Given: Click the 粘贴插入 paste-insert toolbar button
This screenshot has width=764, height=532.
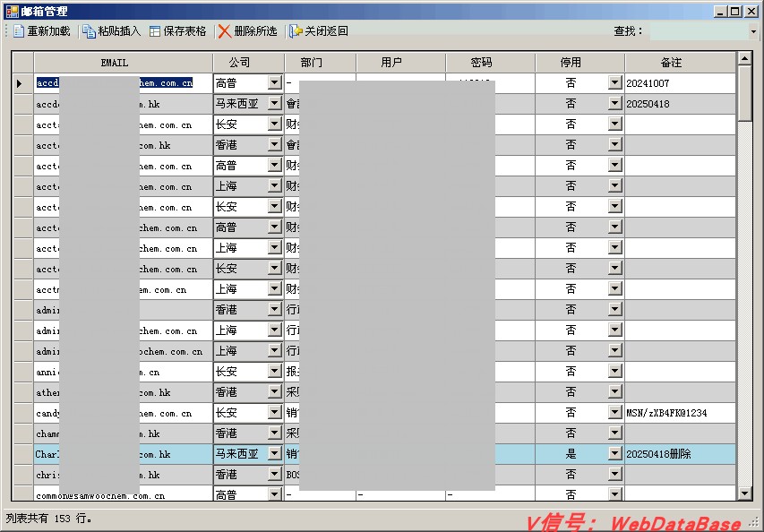Looking at the screenshot, I should click(x=111, y=31).
